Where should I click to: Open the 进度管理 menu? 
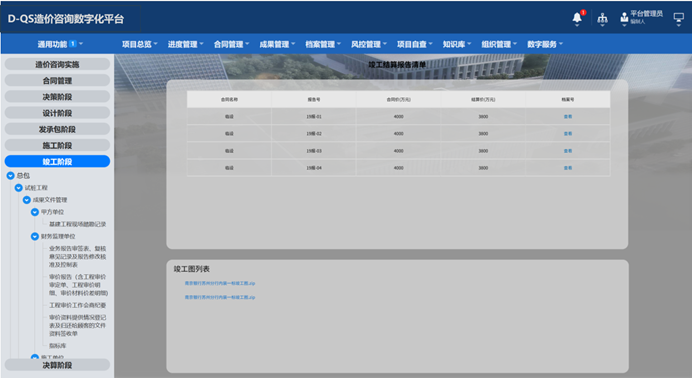[185, 44]
